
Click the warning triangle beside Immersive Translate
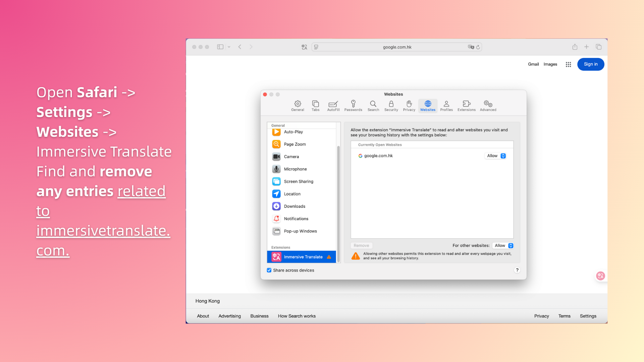click(x=329, y=257)
